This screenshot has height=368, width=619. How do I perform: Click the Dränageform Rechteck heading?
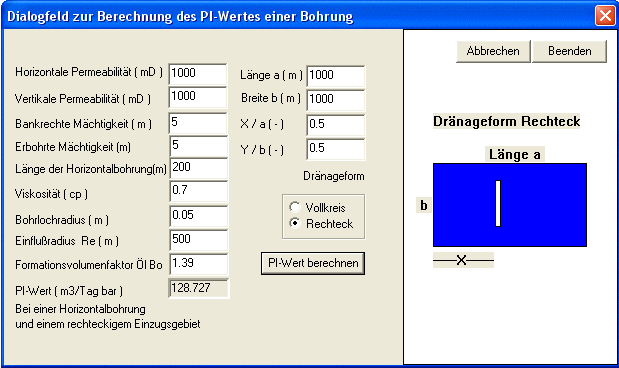pos(506,121)
